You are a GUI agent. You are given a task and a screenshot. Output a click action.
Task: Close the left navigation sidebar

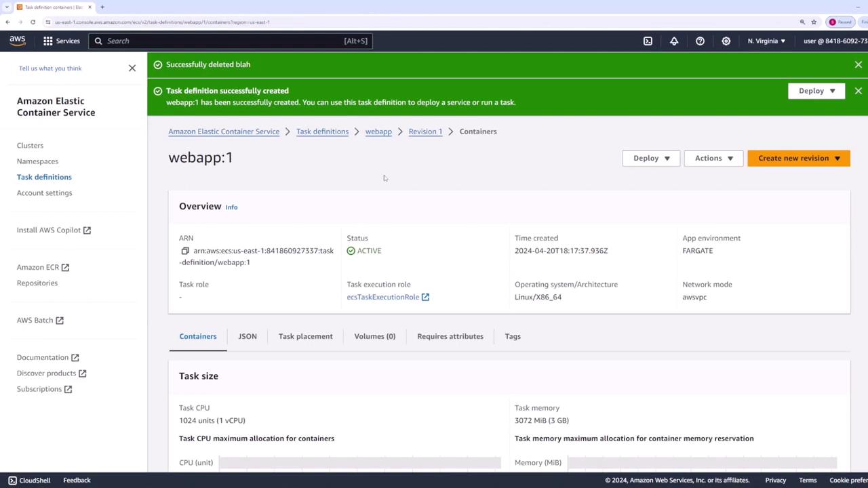[x=132, y=68]
